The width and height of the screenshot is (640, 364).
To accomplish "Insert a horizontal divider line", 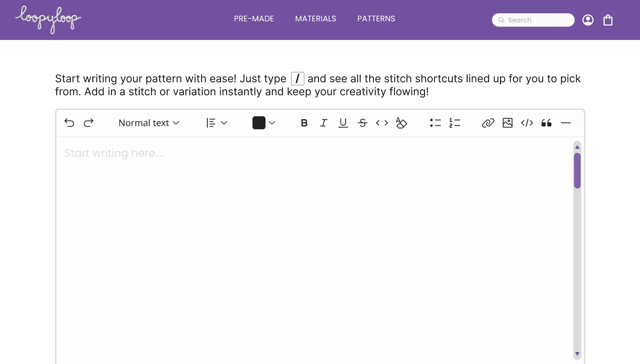I will tap(566, 123).
